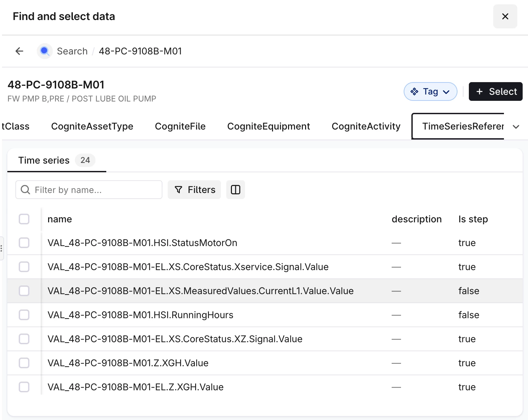Expand the tabs overflow chevron
The height and width of the screenshot is (420, 528).
coord(516,127)
